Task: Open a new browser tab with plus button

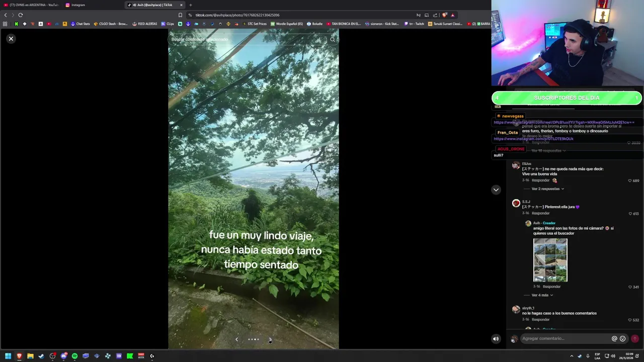Action: (x=190, y=5)
